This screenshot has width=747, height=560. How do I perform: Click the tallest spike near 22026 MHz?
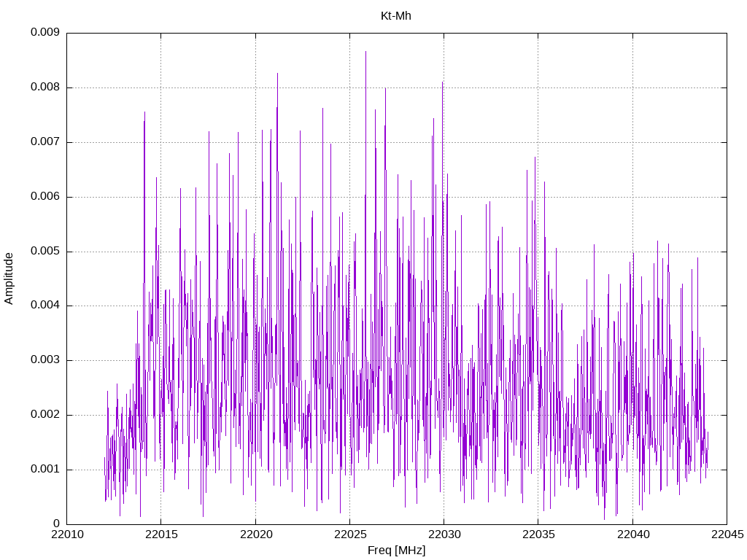366,52
